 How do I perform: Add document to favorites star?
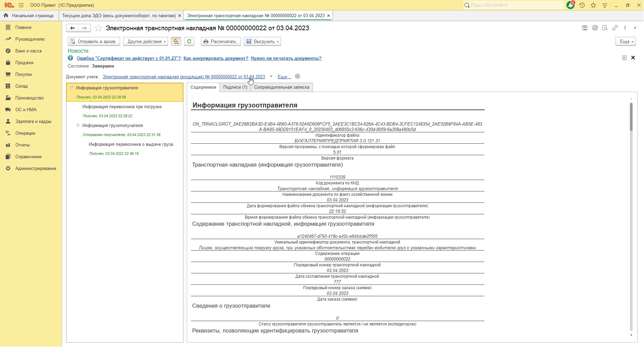point(98,28)
